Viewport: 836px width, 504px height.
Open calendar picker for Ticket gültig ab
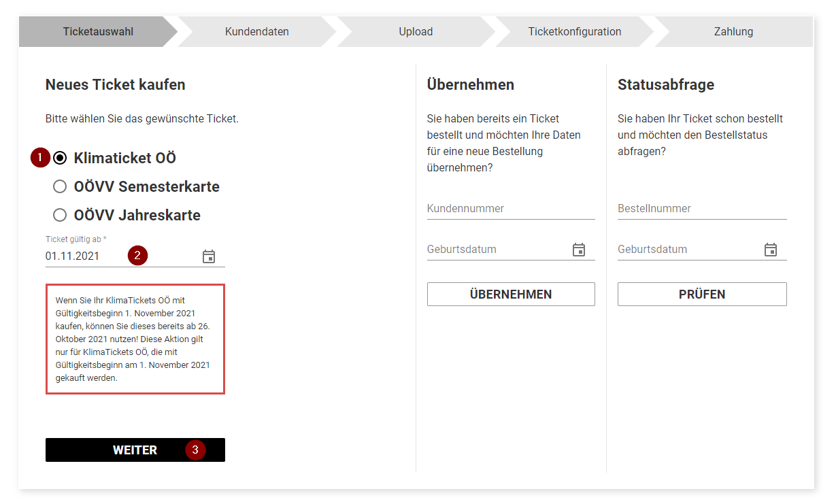pos(209,256)
